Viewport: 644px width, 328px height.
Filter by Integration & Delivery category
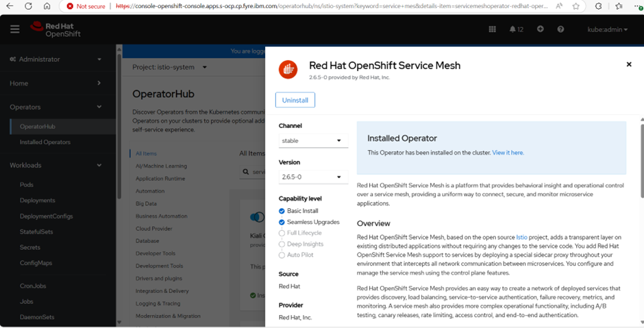click(x=162, y=291)
